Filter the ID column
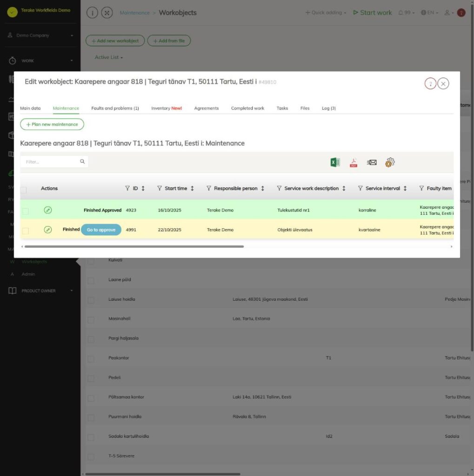Image resolution: width=474 pixels, height=476 pixels. pyautogui.click(x=127, y=188)
